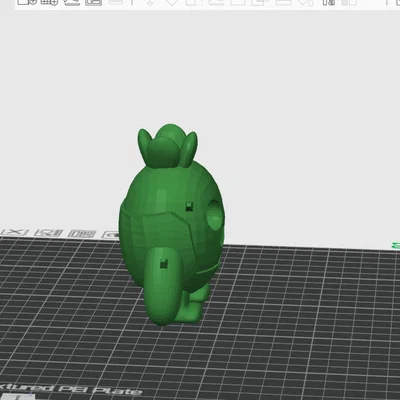
Task: Click the third plate-edge arrange icon
Action: (x=82, y=234)
